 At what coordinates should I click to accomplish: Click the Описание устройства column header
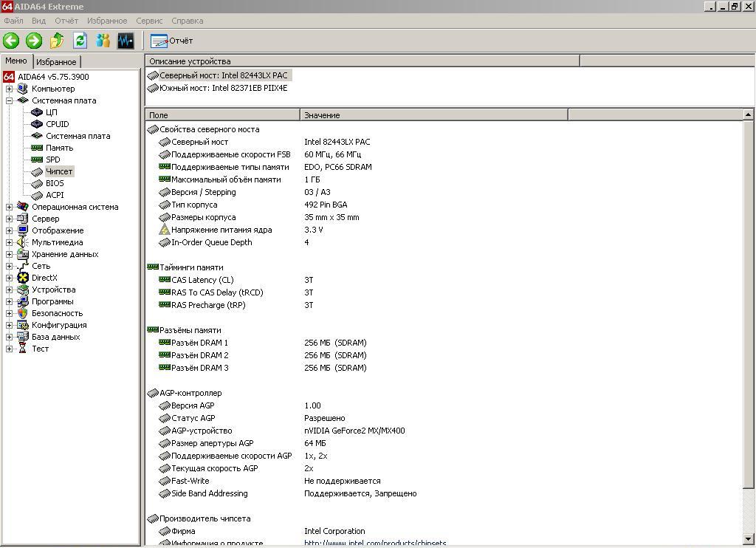(362, 61)
